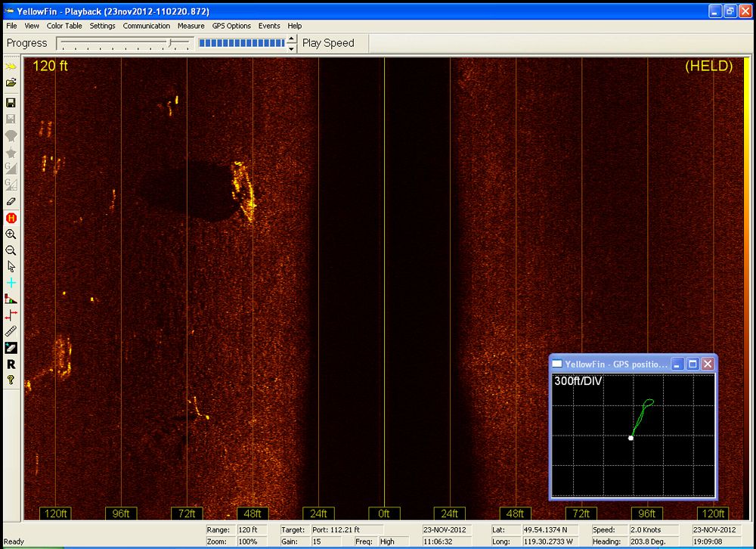Close the GPS position window

(x=708, y=364)
